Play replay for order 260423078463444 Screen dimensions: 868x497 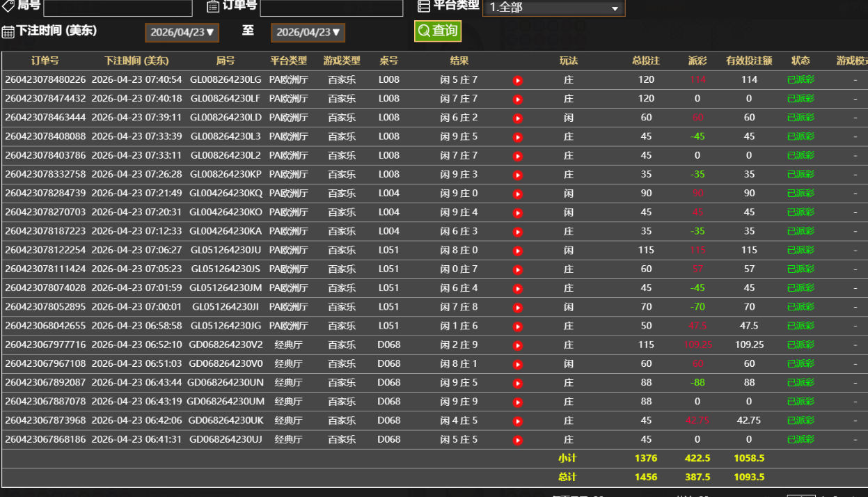click(x=518, y=118)
